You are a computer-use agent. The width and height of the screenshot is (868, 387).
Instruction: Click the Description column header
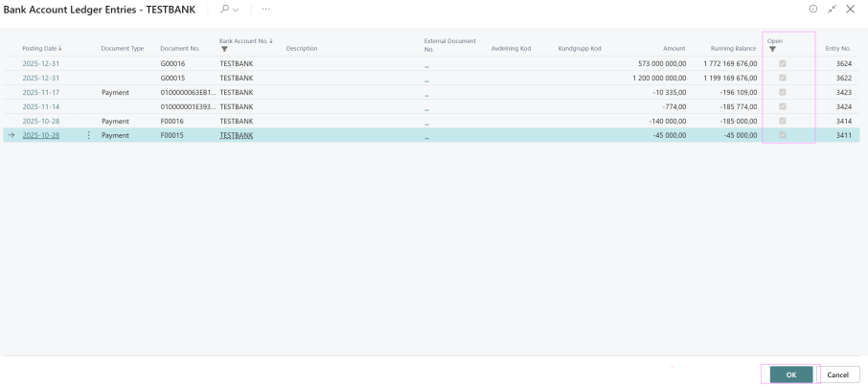pyautogui.click(x=302, y=48)
